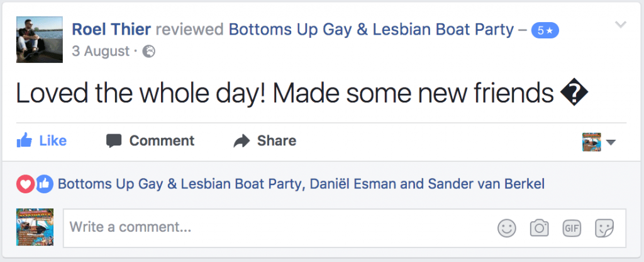Click the Share arrow icon
Viewport: 644px width, 262px height.
(241, 140)
